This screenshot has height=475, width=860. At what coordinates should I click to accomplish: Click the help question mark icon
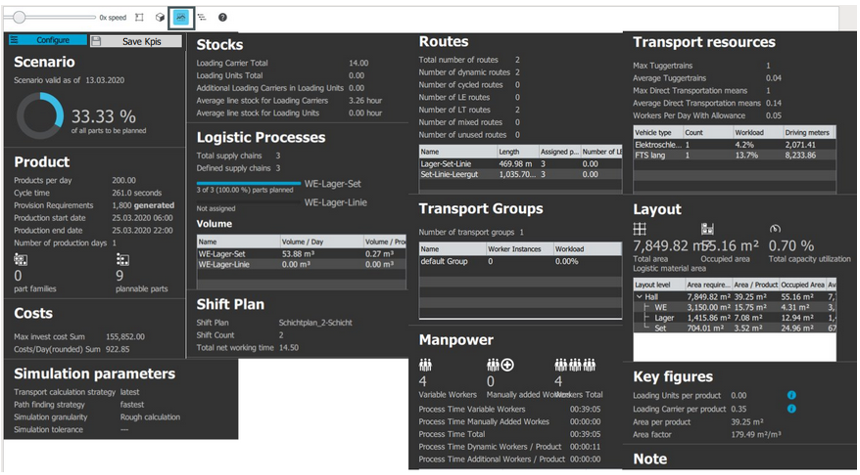click(x=222, y=18)
